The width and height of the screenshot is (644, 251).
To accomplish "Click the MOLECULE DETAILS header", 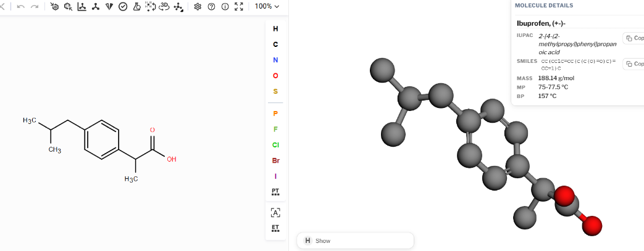I will [544, 6].
